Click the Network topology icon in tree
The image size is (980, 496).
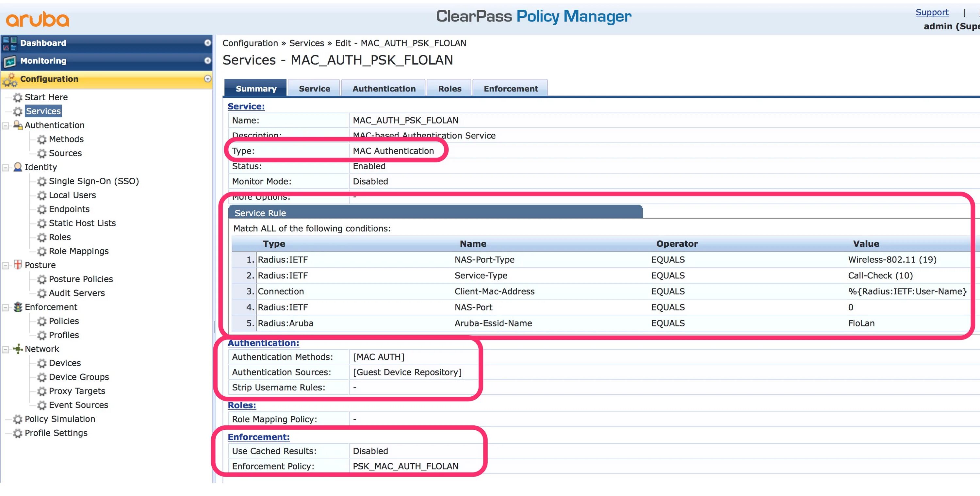point(18,349)
